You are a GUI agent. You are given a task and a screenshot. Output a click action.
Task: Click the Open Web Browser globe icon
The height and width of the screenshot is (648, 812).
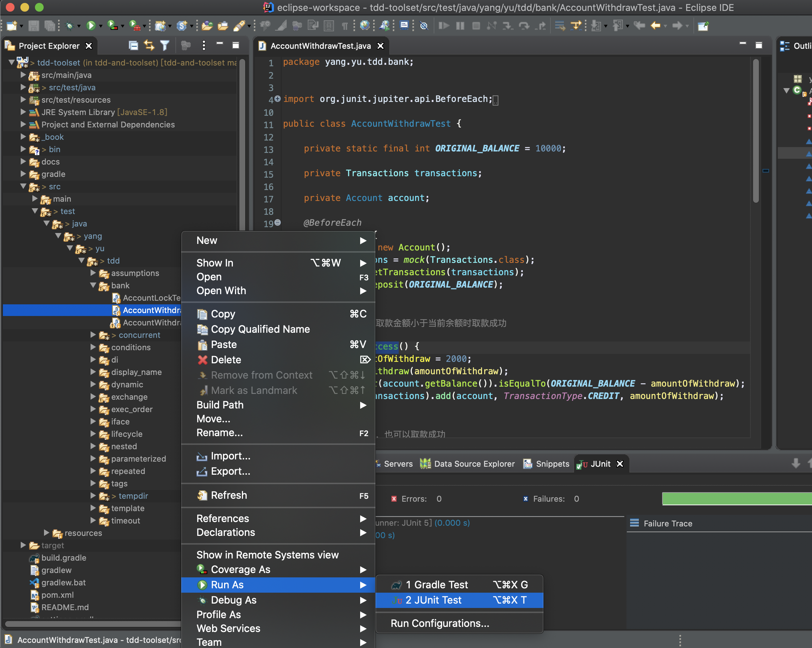click(x=365, y=25)
